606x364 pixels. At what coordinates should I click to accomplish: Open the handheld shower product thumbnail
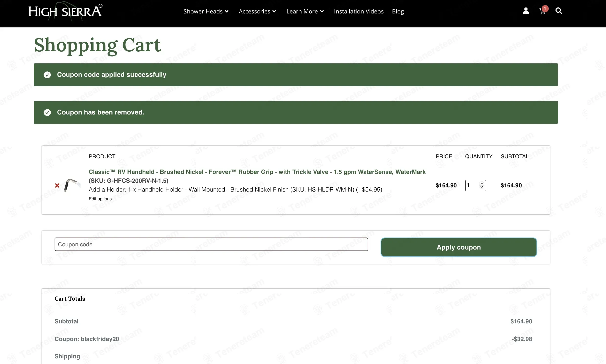[72, 185]
